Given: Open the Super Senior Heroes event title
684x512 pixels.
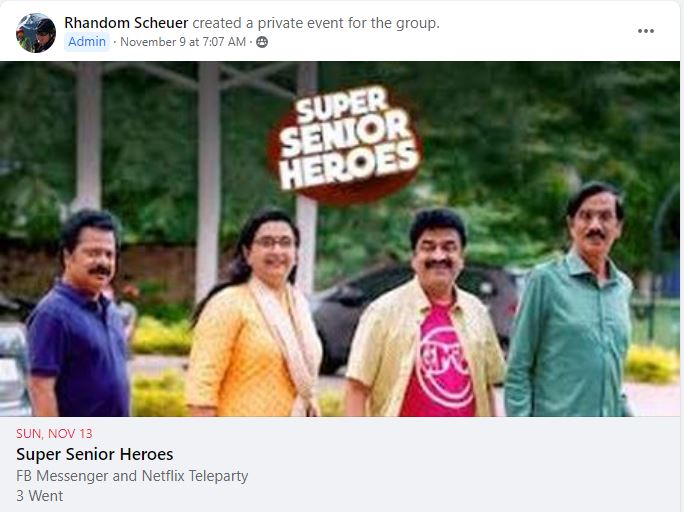Looking at the screenshot, I should coord(95,454).
